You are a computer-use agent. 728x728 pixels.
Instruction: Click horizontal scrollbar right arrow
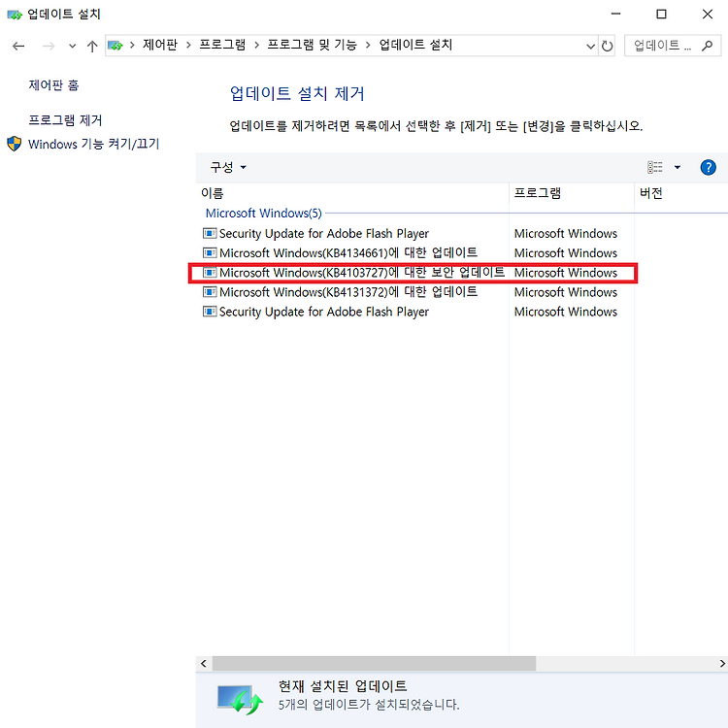click(x=722, y=664)
